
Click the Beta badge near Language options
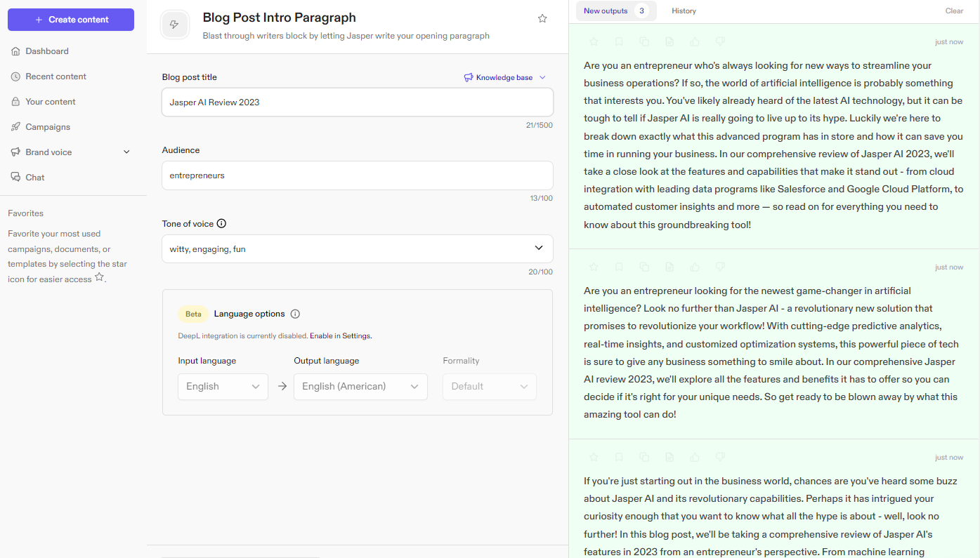click(193, 314)
